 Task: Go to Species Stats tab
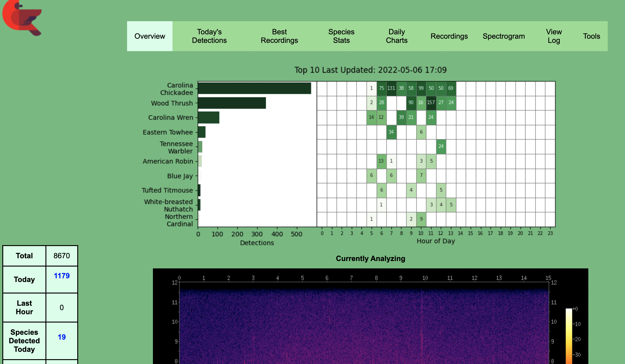click(341, 36)
